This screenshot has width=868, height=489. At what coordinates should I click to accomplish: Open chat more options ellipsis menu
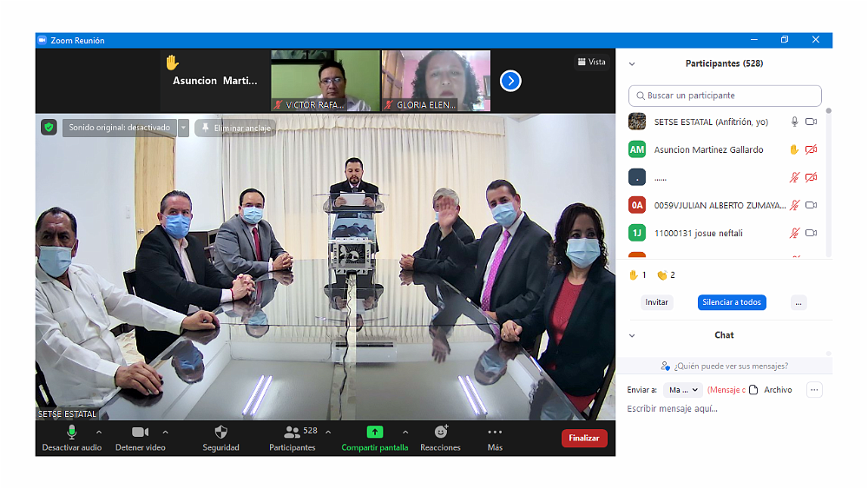tap(814, 390)
